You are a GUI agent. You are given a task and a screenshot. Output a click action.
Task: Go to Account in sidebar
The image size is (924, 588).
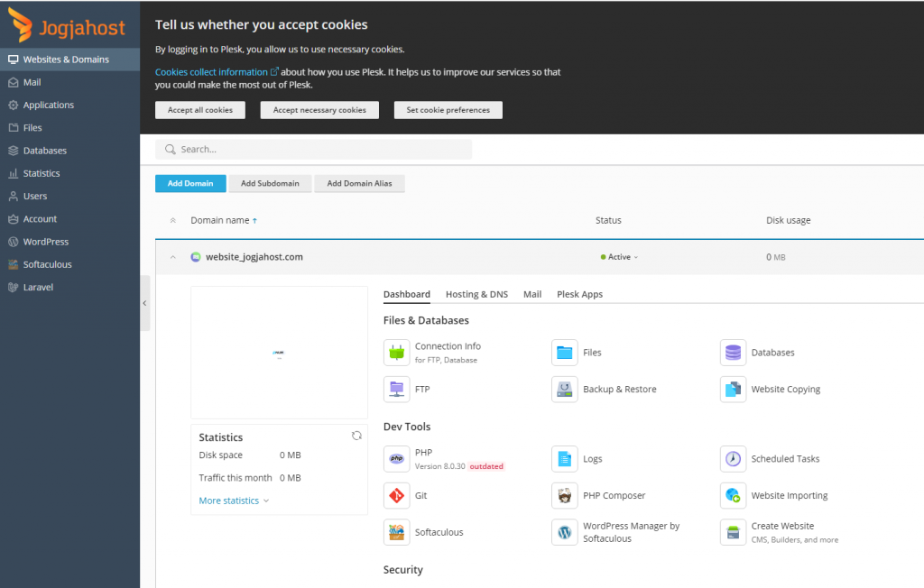click(x=69, y=219)
